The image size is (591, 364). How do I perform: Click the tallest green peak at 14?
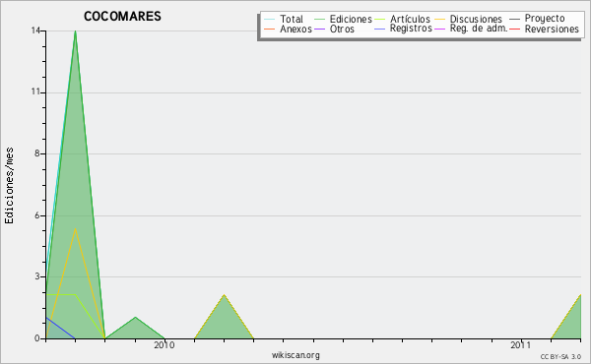tap(76, 31)
